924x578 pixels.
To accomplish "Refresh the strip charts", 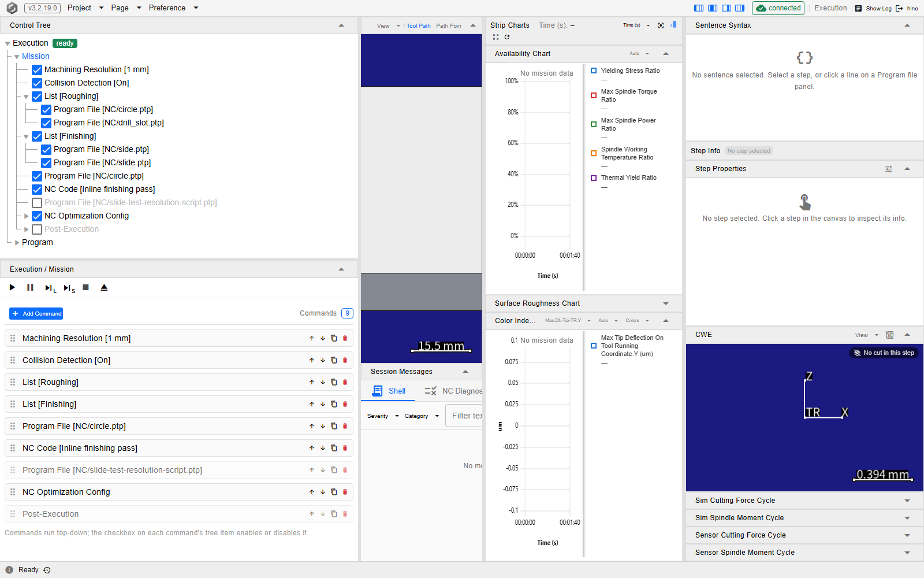I will (507, 37).
